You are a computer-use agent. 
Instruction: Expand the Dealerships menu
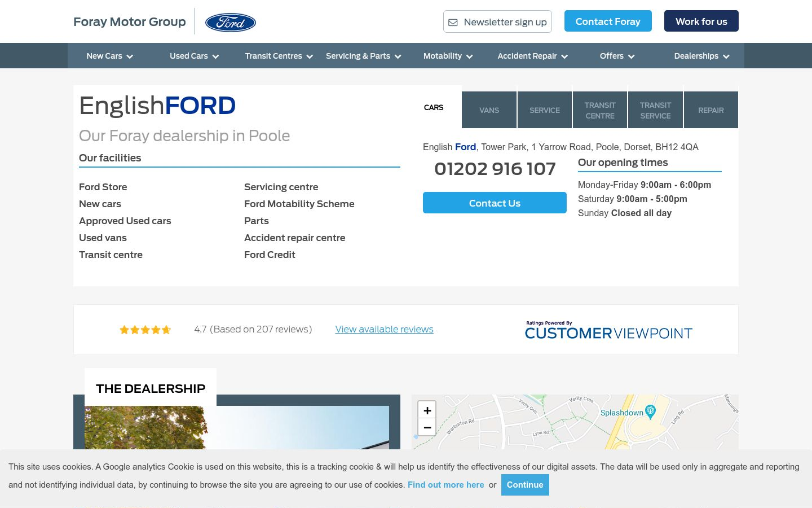701,56
